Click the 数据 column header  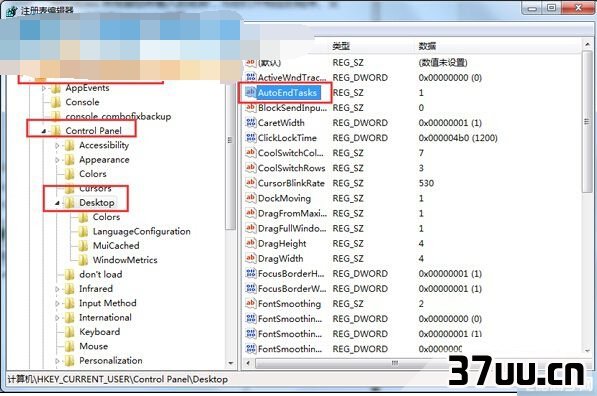[427, 46]
